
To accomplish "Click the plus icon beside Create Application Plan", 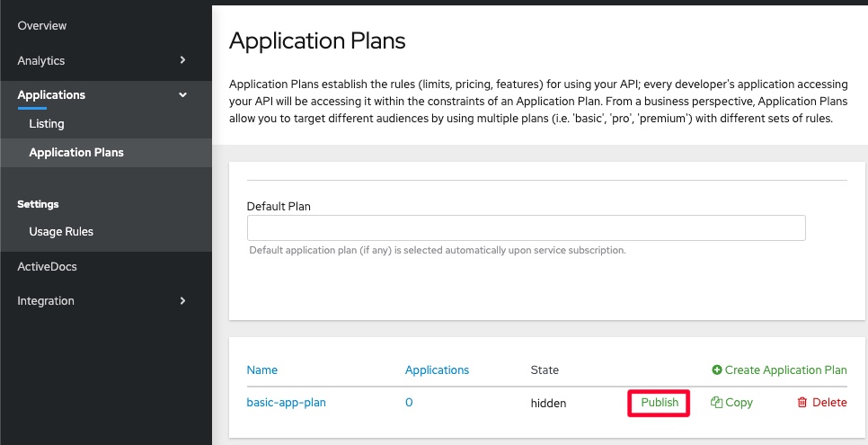I will [717, 369].
